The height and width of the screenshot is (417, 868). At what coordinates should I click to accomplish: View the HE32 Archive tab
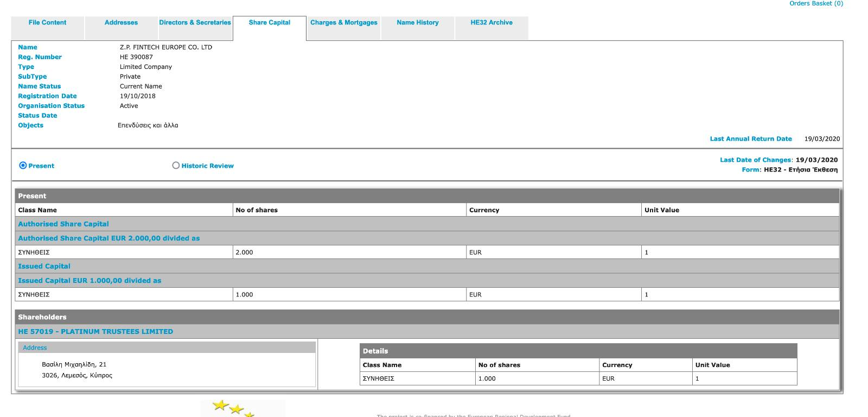(491, 23)
